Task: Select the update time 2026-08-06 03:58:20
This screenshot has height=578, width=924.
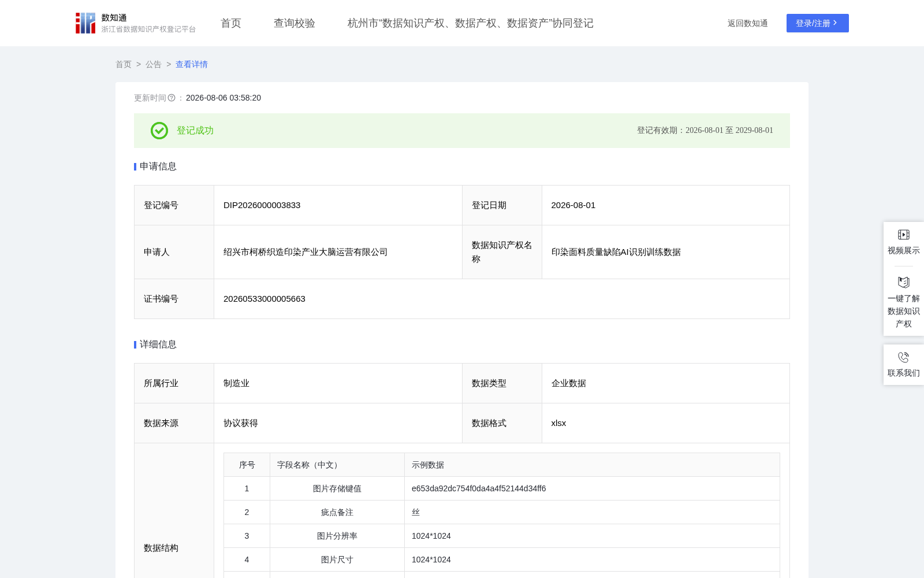Action: [223, 98]
